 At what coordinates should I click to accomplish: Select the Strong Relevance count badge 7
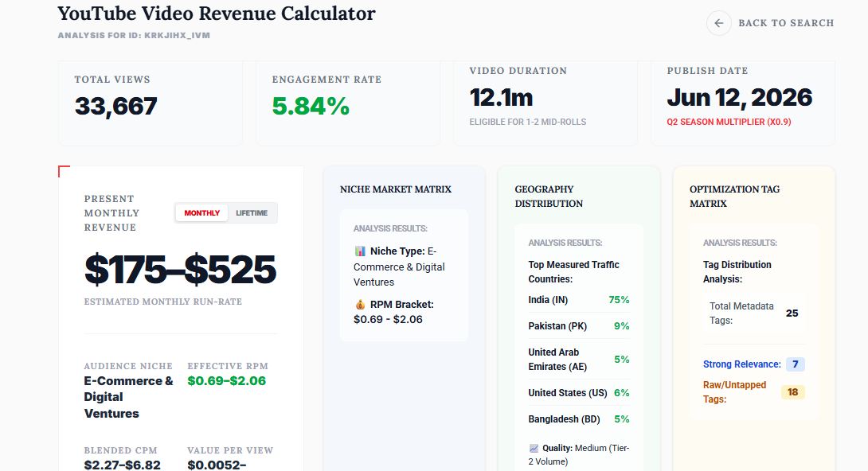click(x=796, y=364)
